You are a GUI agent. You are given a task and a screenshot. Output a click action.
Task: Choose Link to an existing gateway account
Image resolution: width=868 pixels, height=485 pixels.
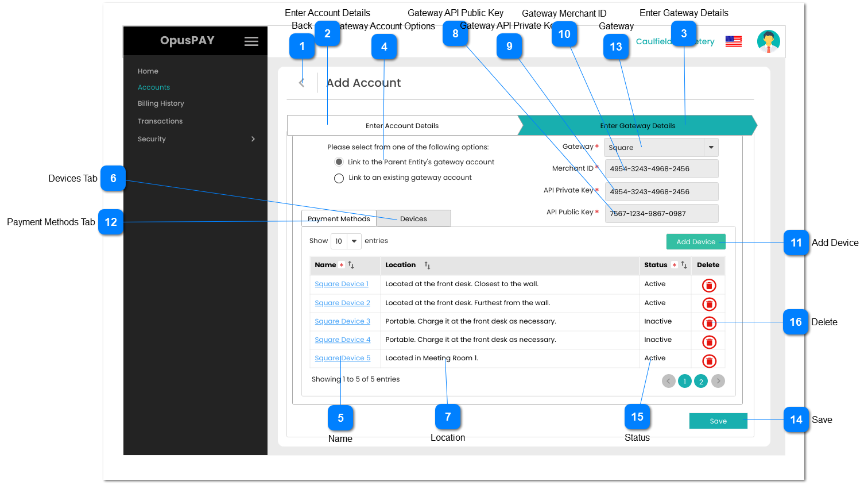(x=339, y=178)
